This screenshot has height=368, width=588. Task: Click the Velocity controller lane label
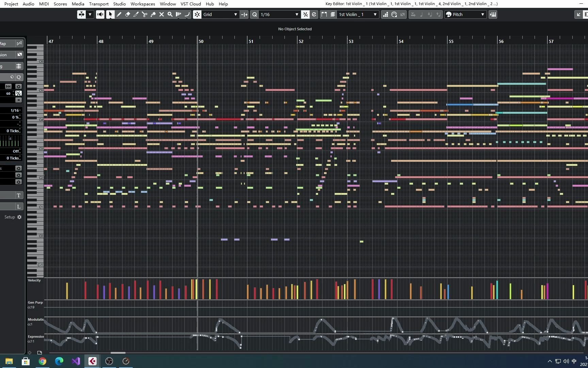point(34,280)
